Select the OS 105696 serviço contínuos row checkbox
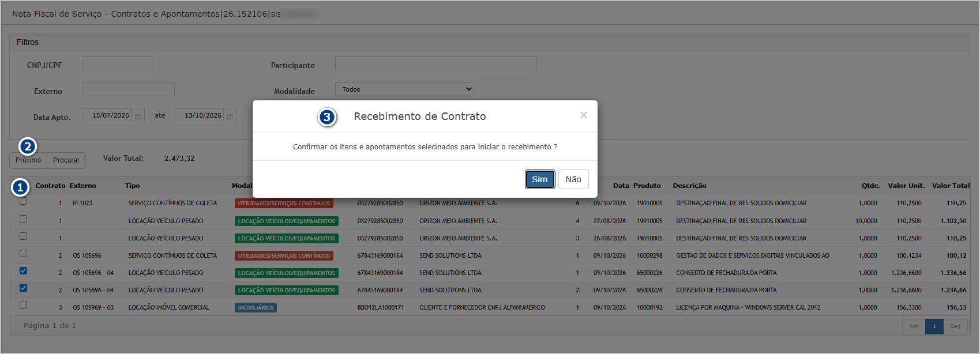This screenshot has height=354, width=980. point(23,253)
